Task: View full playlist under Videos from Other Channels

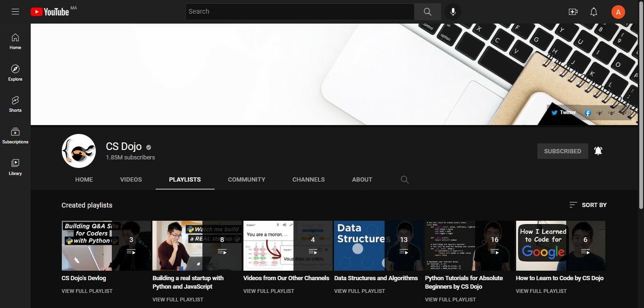Action: pos(268,291)
